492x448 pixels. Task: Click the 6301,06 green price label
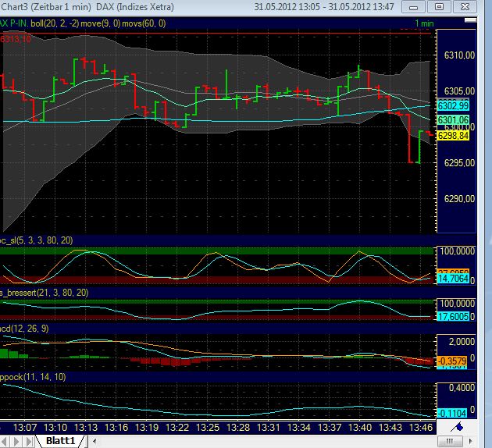click(453, 120)
